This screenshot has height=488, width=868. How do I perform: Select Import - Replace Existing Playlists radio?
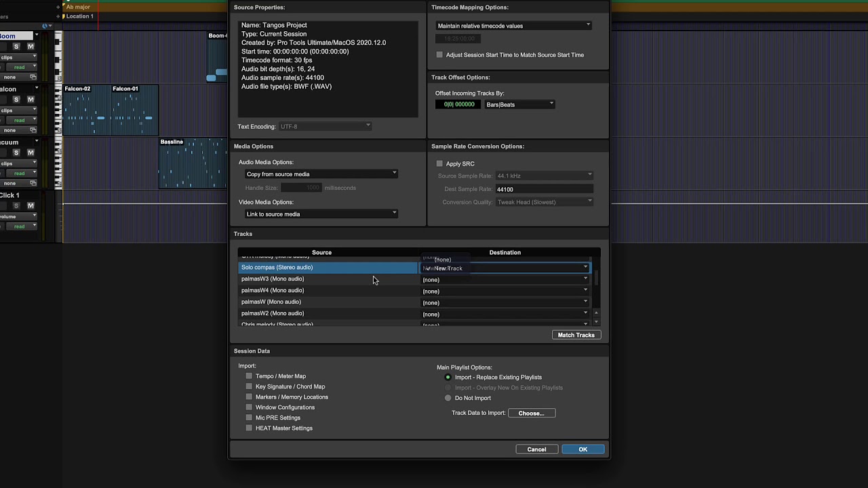click(448, 377)
